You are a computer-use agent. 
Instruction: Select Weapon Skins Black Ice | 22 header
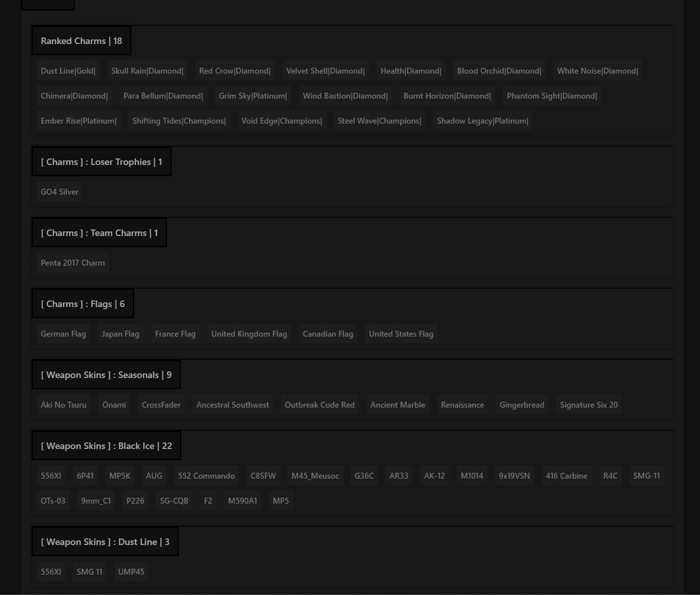(x=106, y=446)
